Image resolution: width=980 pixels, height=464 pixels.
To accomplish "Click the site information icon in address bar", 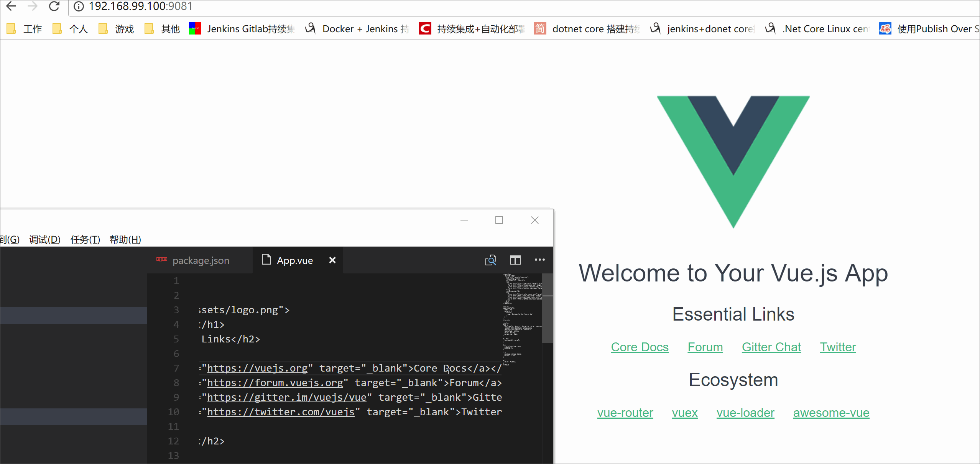I will 79,7.
